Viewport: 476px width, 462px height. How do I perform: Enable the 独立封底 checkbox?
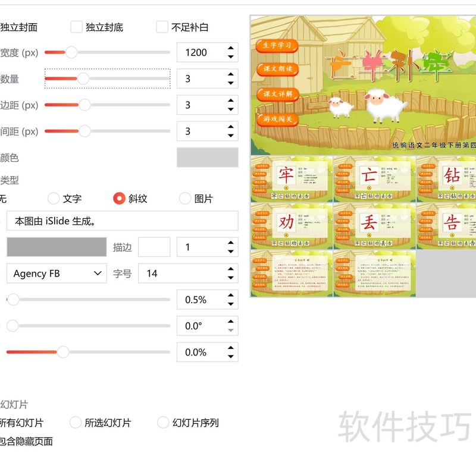click(x=76, y=27)
